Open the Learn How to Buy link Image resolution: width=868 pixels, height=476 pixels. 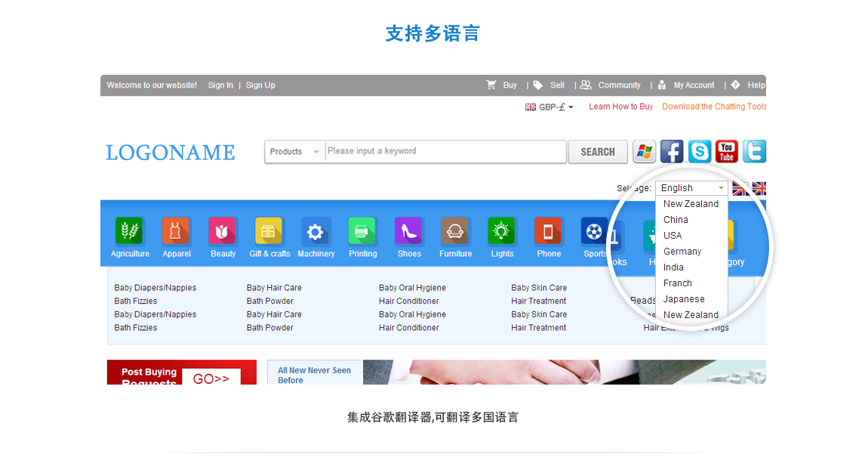620,107
